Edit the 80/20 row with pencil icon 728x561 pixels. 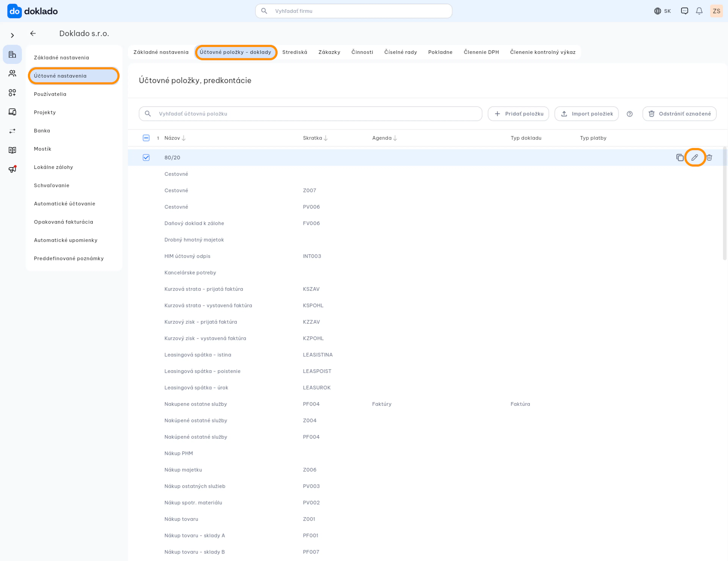point(695,157)
